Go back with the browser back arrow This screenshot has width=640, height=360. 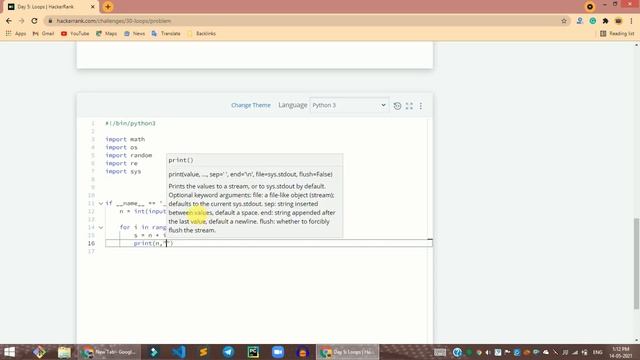tap(9, 21)
